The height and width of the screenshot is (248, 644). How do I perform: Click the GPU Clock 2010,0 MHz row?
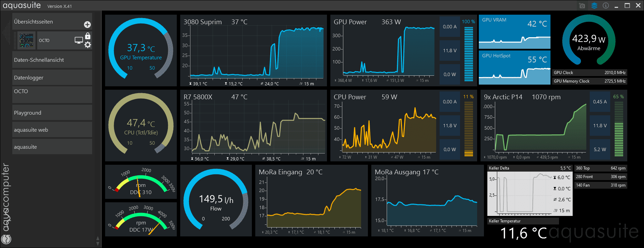(x=590, y=73)
